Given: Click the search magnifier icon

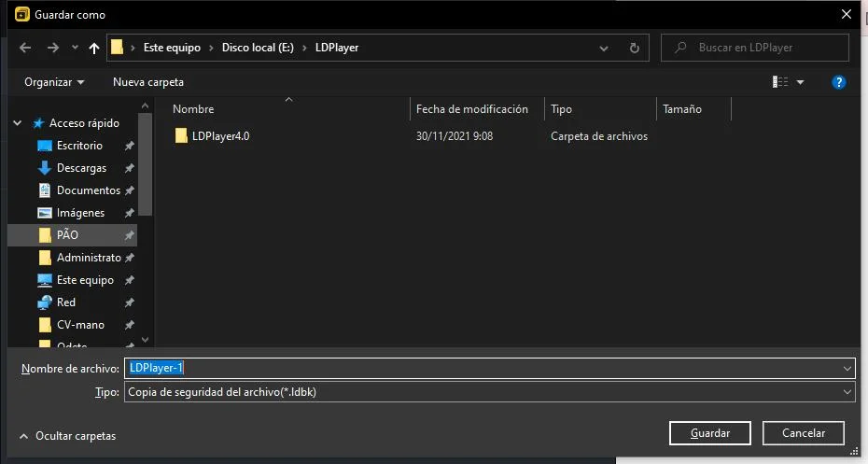Looking at the screenshot, I should (x=681, y=48).
